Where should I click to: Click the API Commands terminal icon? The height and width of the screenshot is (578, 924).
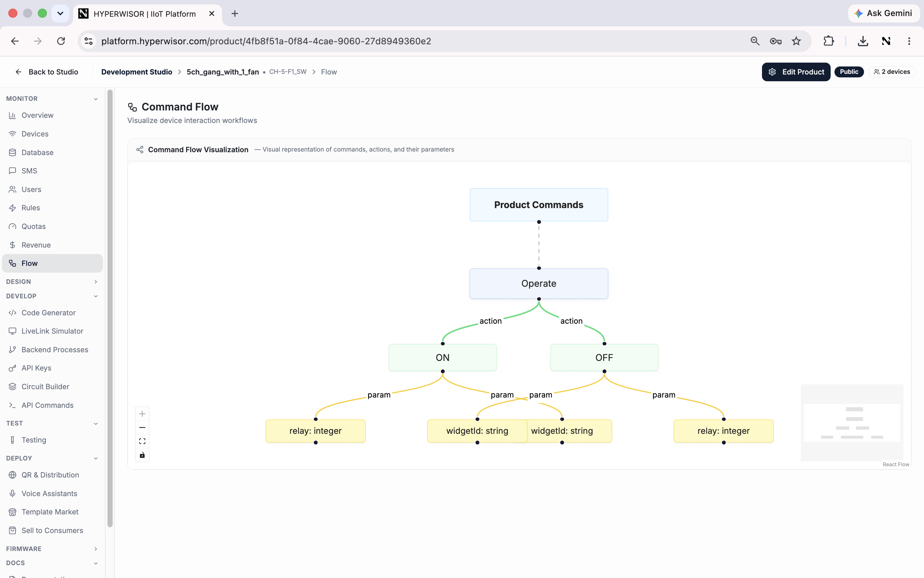click(x=13, y=405)
